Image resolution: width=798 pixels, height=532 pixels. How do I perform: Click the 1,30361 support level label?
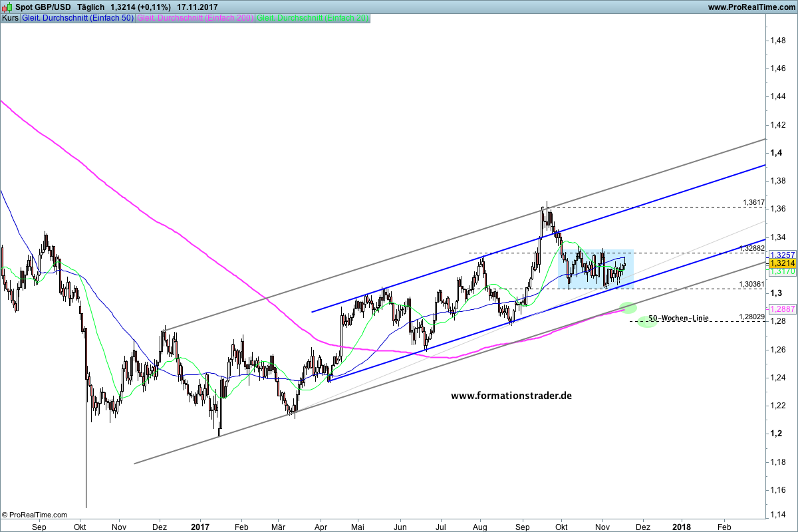click(x=752, y=284)
